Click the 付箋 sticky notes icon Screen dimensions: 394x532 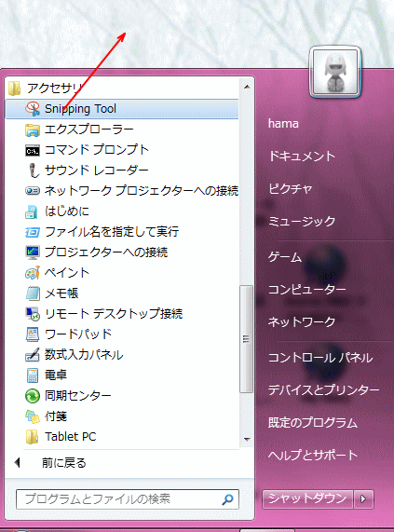33,416
